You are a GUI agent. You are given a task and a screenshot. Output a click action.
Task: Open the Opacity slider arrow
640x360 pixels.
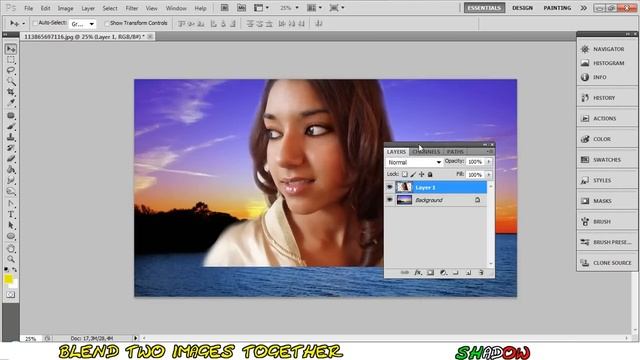coord(489,162)
